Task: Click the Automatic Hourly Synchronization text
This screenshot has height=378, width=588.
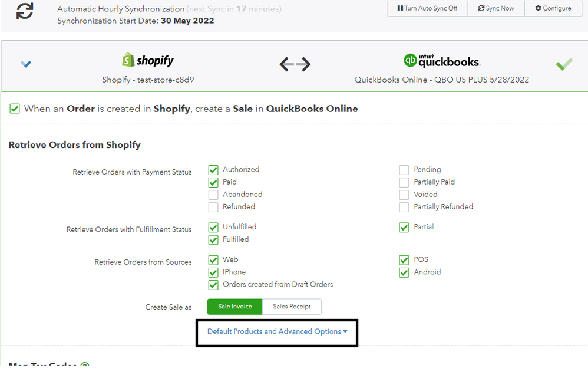Action: coord(121,9)
